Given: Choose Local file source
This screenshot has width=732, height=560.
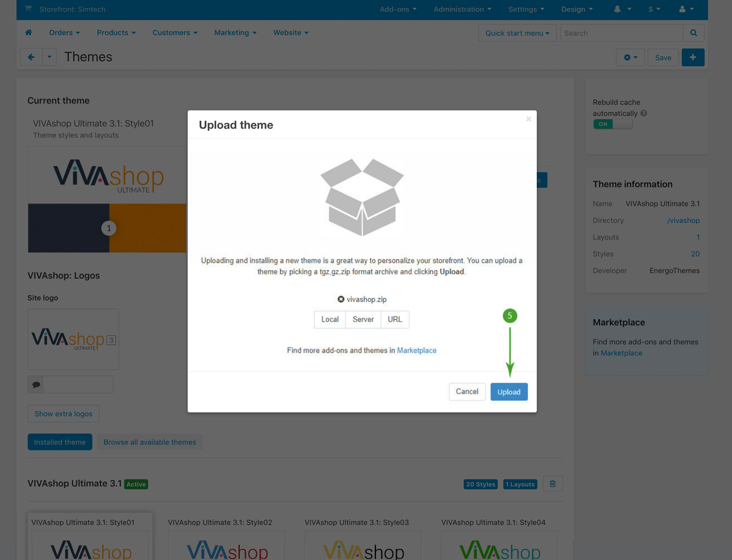Looking at the screenshot, I should (330, 319).
